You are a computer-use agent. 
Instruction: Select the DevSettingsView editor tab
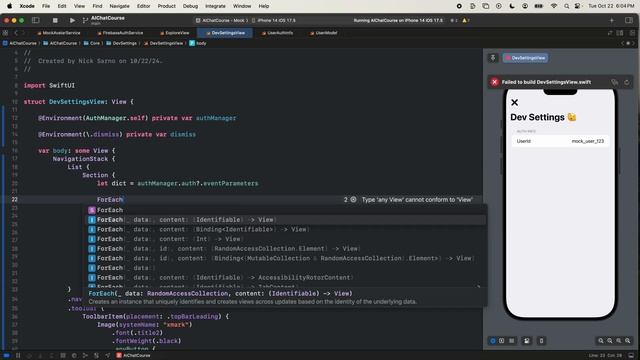point(225,33)
